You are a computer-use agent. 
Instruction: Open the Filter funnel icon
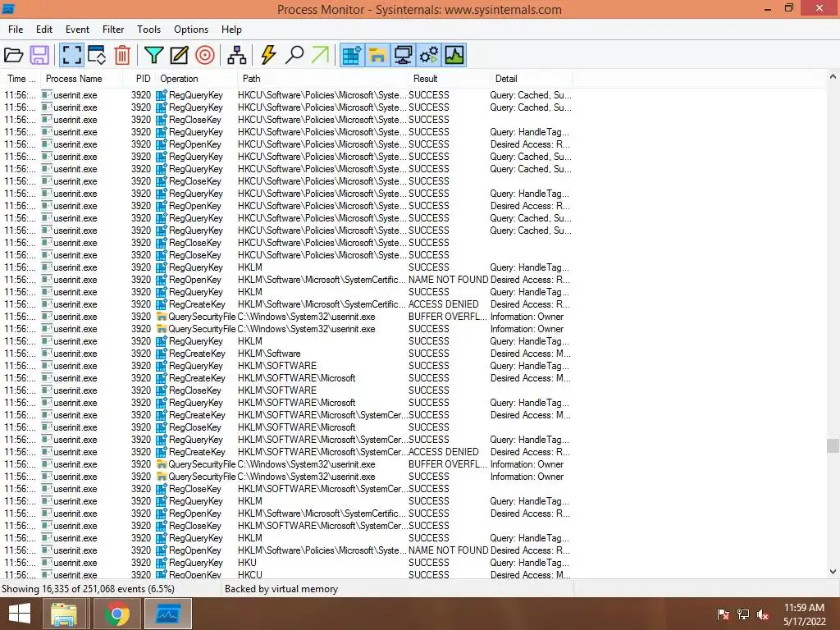coord(153,55)
